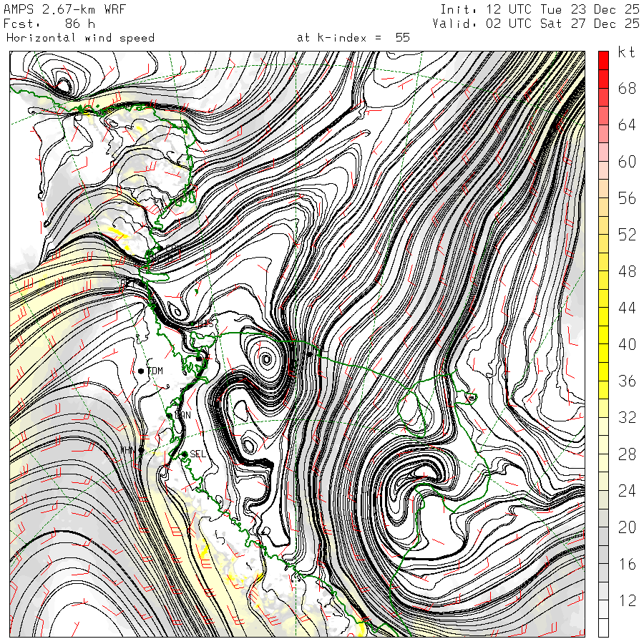Click the 56 kt label on legend
The image size is (644, 644).
(x=627, y=198)
